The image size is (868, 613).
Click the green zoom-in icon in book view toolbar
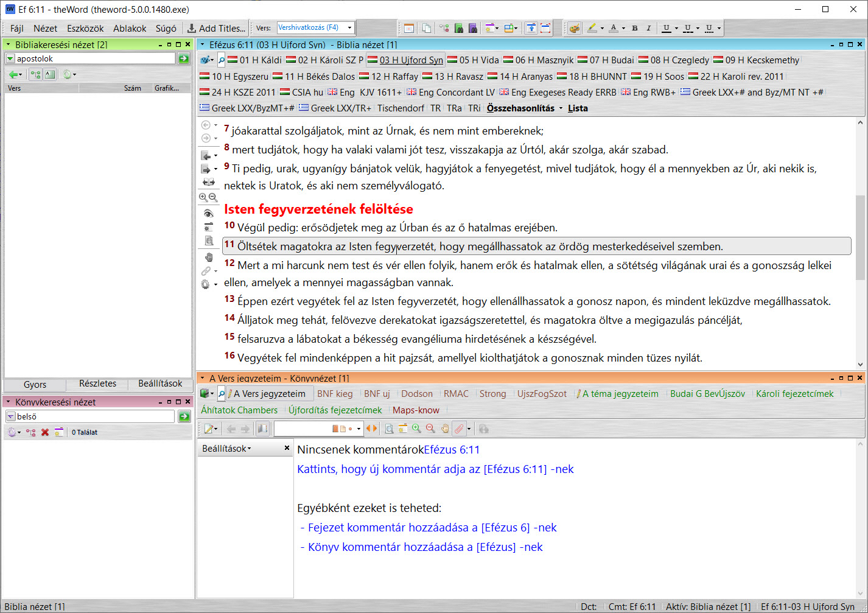(416, 429)
